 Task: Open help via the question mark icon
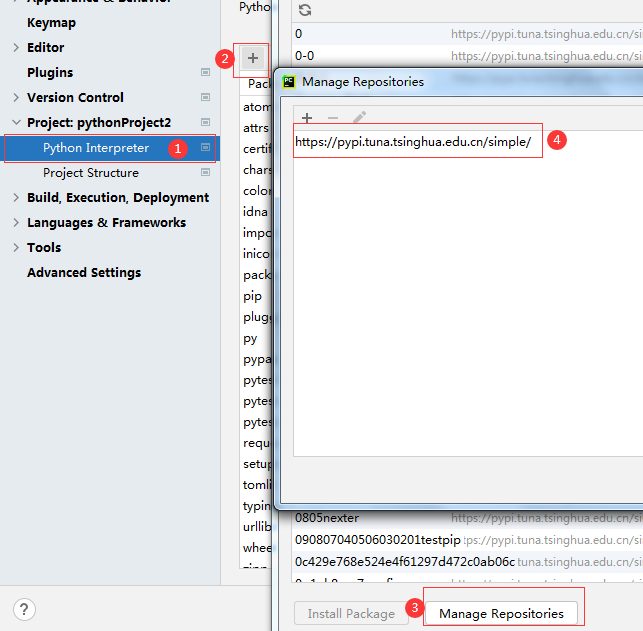24,609
